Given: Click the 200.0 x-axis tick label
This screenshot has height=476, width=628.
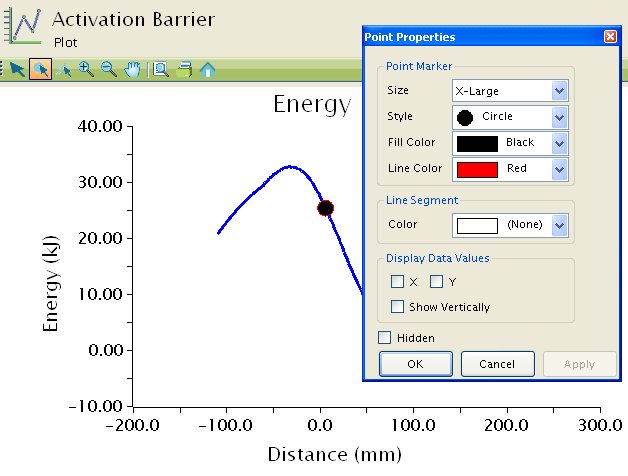Looking at the screenshot, I should (507, 425).
